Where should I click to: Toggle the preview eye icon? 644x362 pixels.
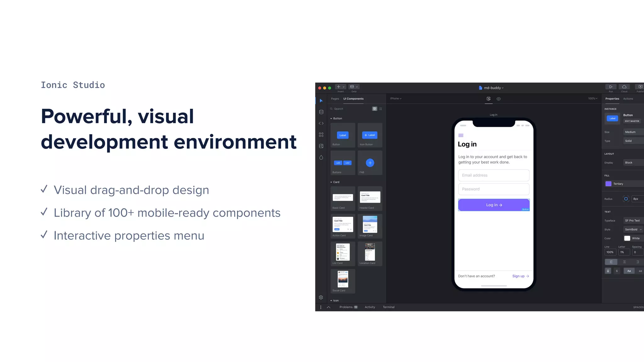(499, 99)
